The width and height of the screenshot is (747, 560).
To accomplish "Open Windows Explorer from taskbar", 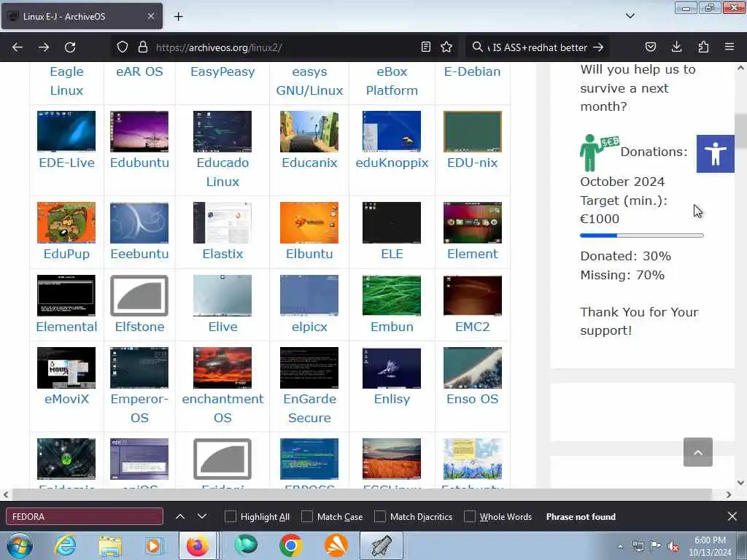I will [110, 546].
